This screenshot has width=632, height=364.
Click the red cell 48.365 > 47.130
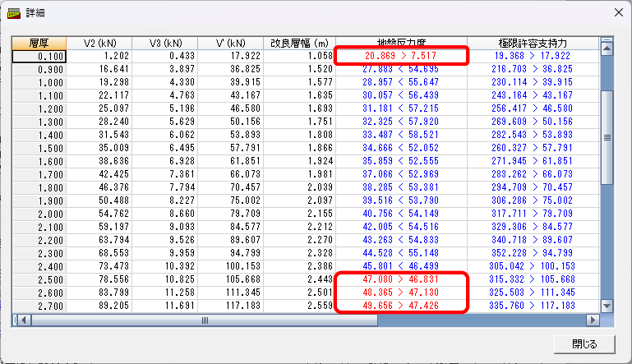coord(401,293)
